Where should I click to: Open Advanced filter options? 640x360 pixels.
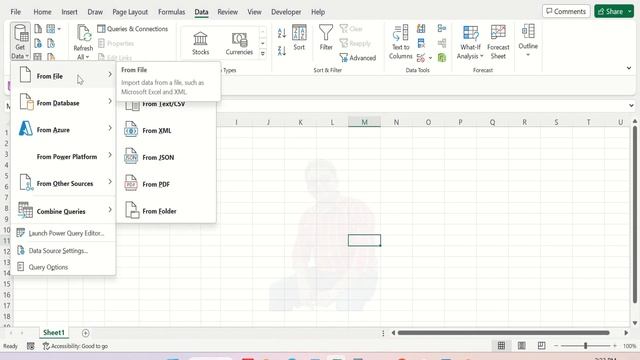358,58
